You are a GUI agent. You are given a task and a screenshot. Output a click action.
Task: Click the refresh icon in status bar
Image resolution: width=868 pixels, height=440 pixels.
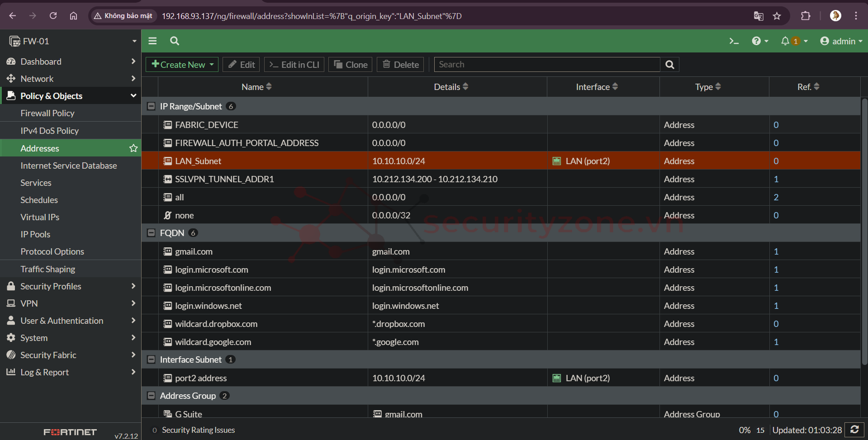tap(854, 430)
